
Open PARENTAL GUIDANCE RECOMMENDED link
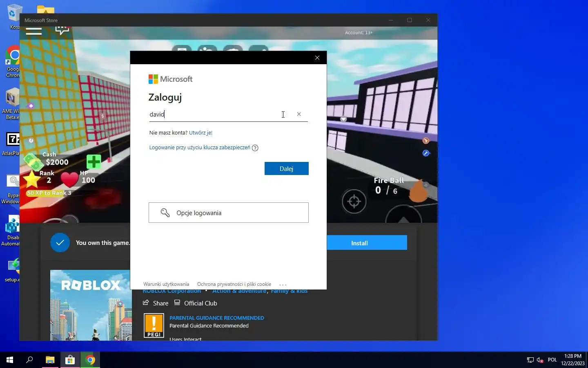click(217, 318)
